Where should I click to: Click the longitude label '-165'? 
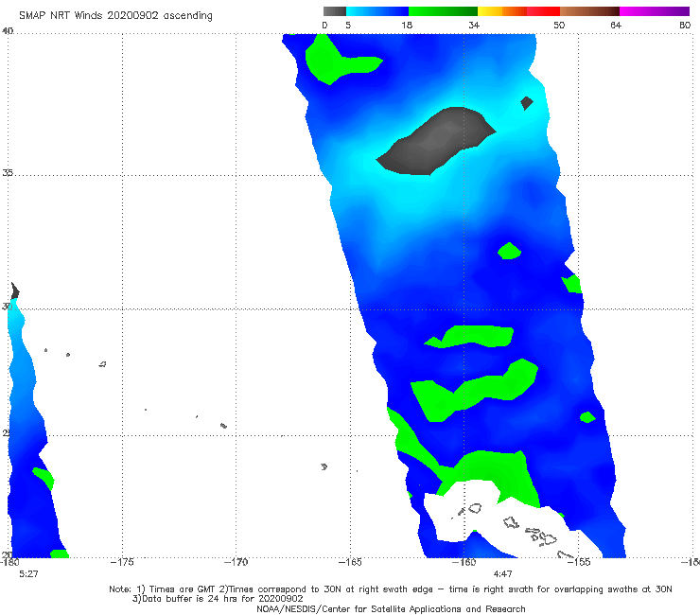click(x=350, y=562)
